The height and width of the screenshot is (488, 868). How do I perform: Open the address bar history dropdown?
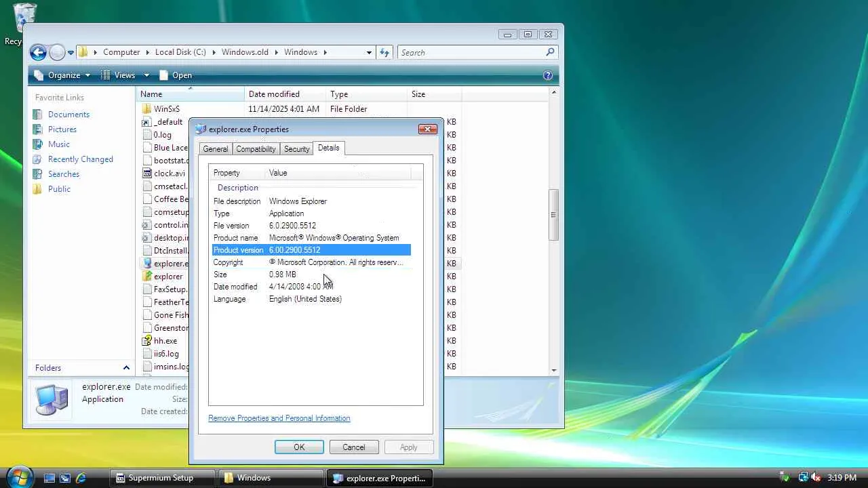coord(369,52)
